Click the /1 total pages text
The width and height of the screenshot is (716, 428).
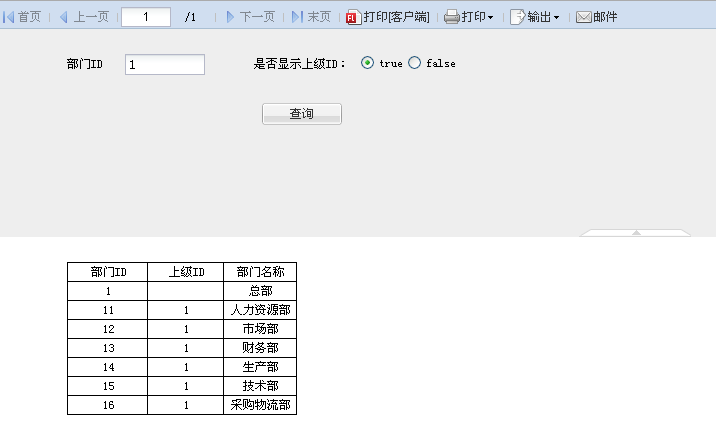pyautogui.click(x=190, y=17)
